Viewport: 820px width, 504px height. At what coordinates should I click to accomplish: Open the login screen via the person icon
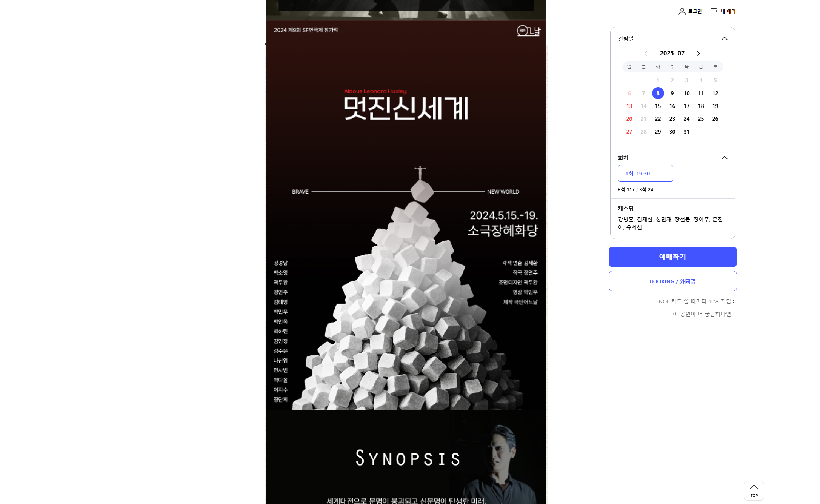pos(682,11)
